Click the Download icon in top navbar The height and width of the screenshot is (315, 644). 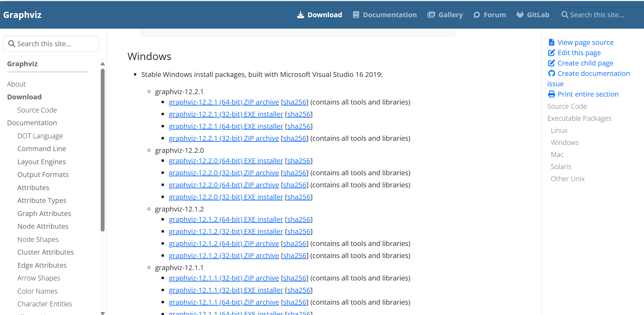[x=301, y=15]
